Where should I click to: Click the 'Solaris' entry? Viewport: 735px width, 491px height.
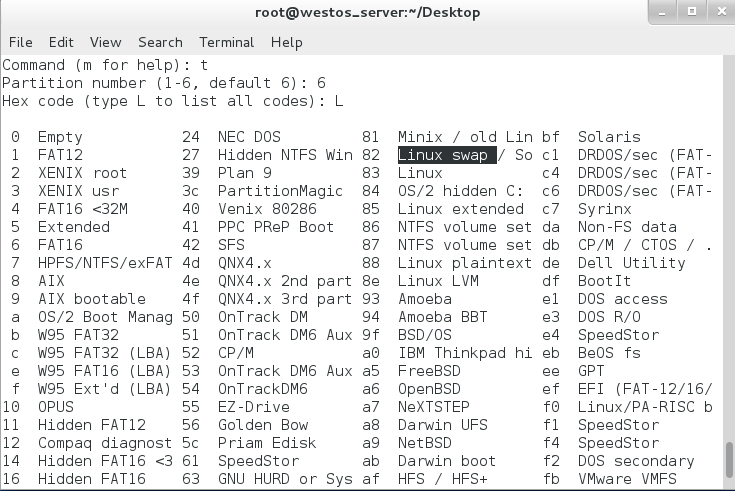pyautogui.click(x=609, y=137)
